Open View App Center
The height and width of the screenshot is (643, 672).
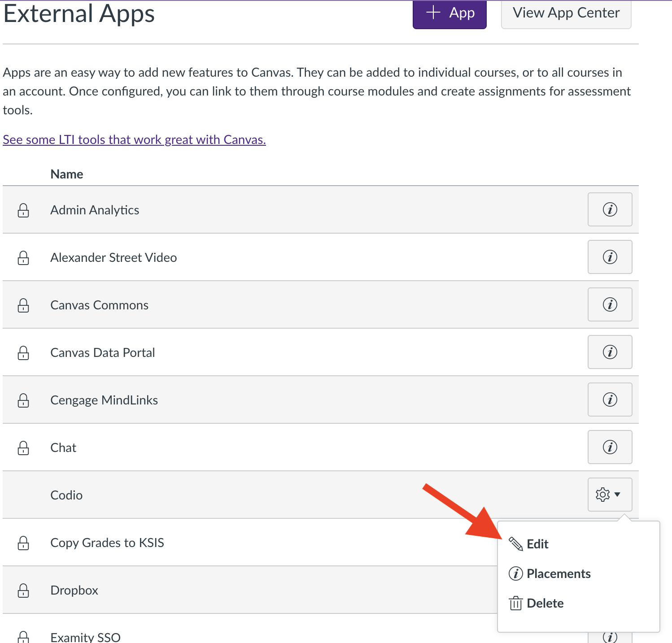point(566,13)
